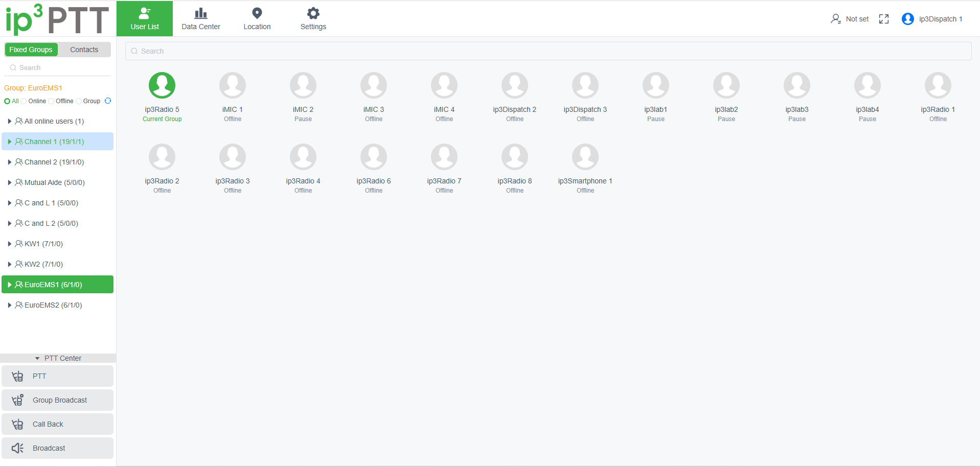The width and height of the screenshot is (980, 467).
Task: Select ip3Dispatch 3 user avatar
Action: coord(585,85)
